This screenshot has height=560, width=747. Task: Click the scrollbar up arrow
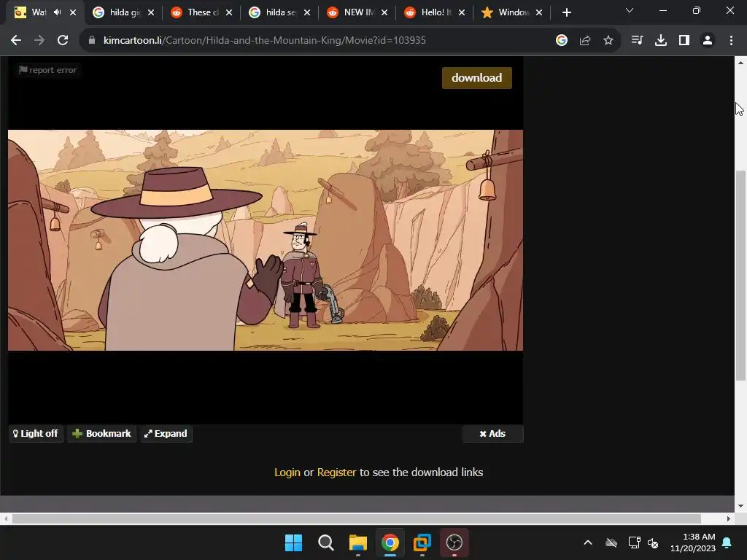point(740,63)
